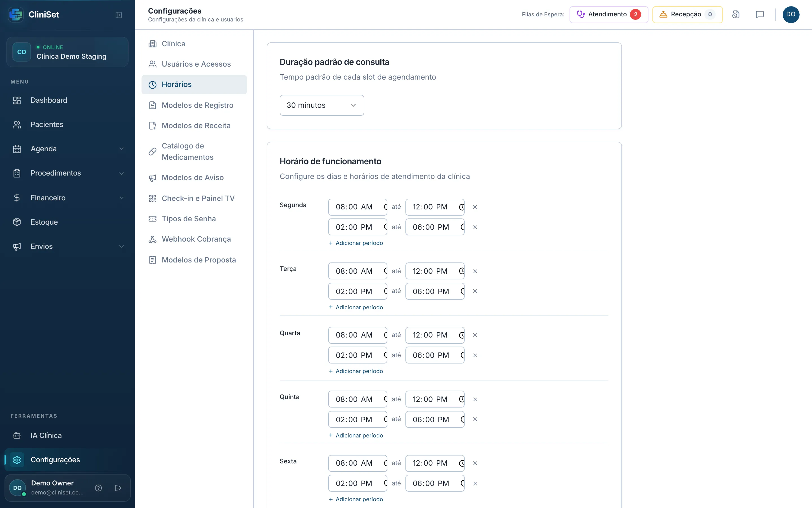The height and width of the screenshot is (508, 812).
Task: Open Dashboard from main menu
Action: pos(67,100)
